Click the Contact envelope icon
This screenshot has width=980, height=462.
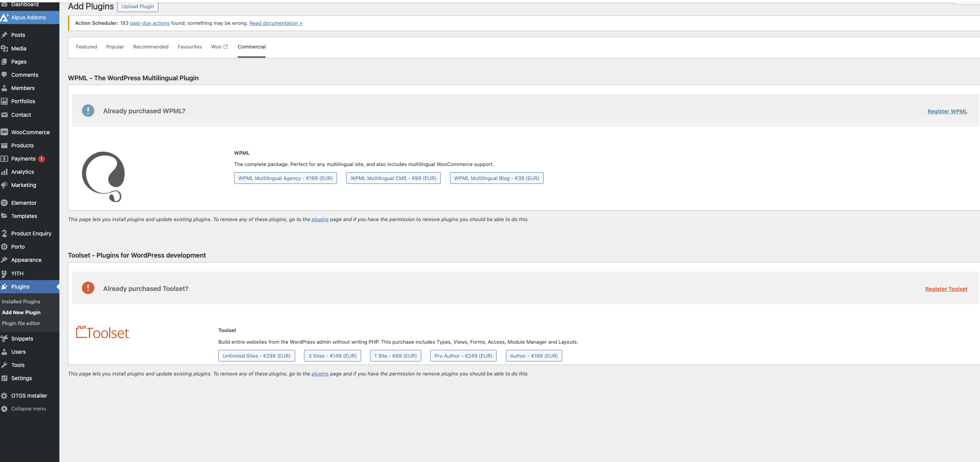[x=5, y=115]
